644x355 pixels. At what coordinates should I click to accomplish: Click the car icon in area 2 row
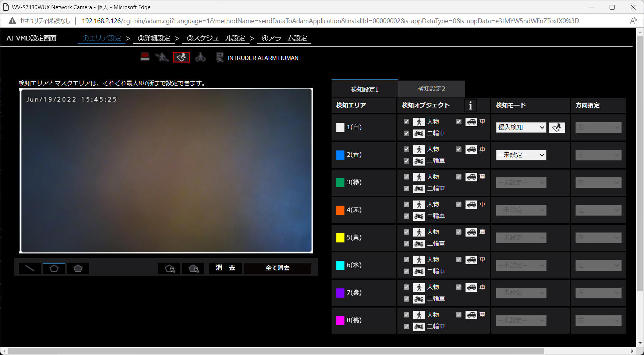pyautogui.click(x=471, y=149)
